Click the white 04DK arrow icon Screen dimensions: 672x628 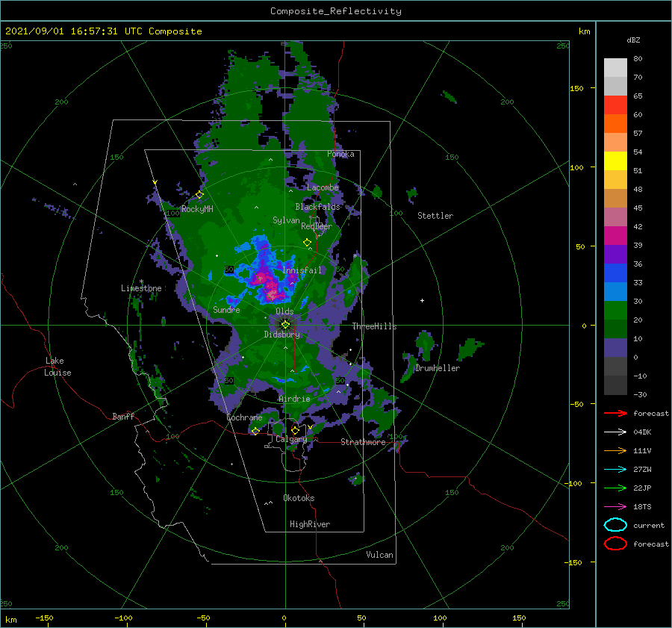615,432
